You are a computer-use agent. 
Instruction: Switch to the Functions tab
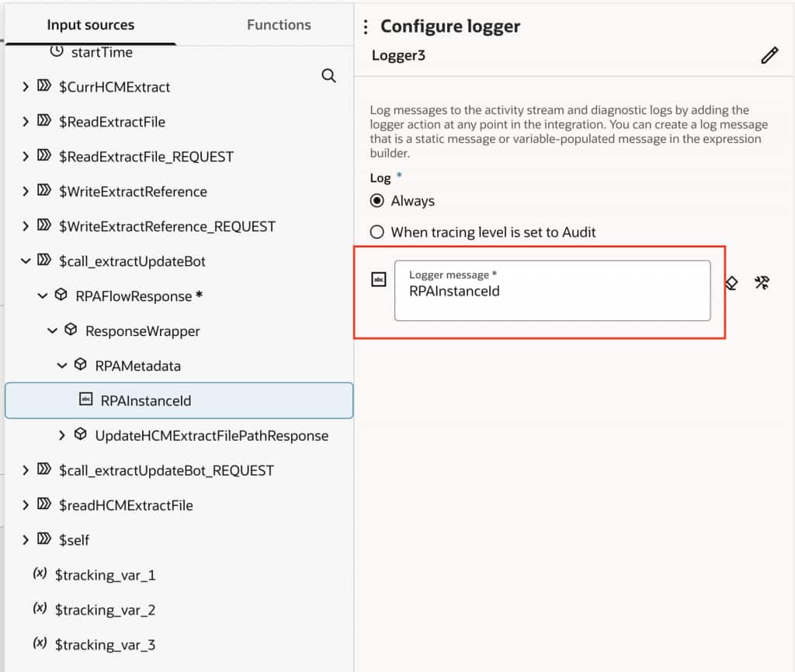click(x=279, y=25)
